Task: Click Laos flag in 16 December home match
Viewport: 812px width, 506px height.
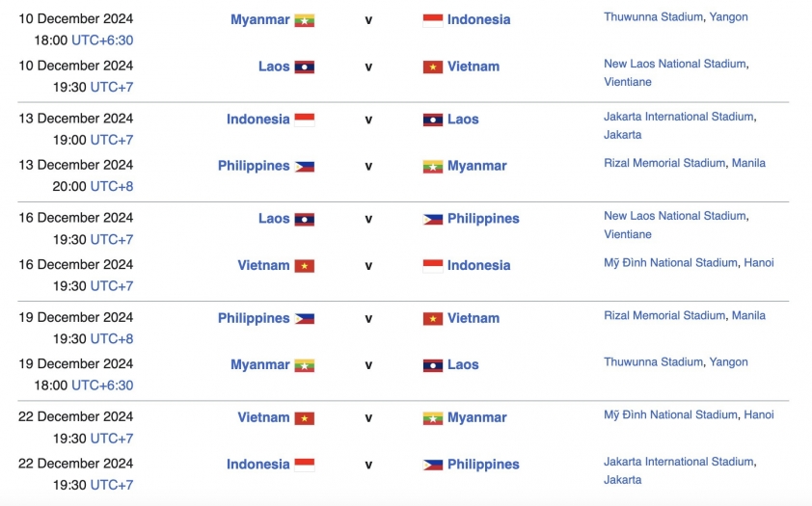Action: (305, 220)
